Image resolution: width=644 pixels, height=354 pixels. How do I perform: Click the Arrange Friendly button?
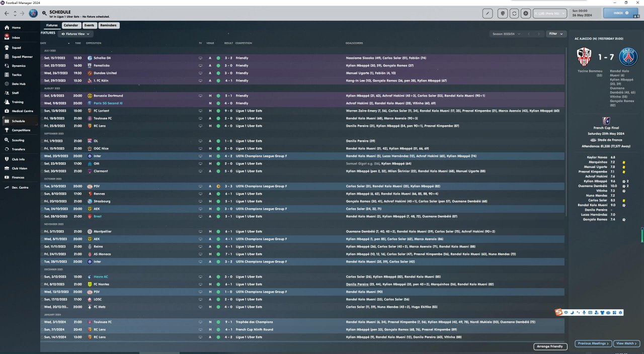pos(550,346)
